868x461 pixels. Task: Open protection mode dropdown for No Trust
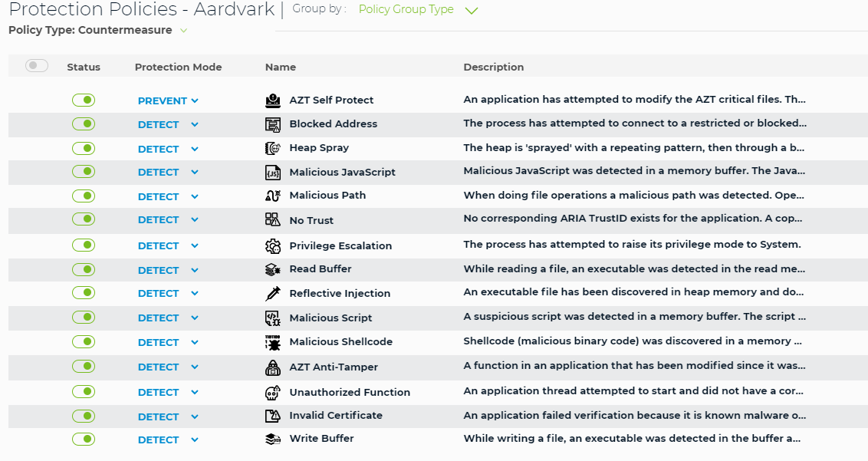168,220
